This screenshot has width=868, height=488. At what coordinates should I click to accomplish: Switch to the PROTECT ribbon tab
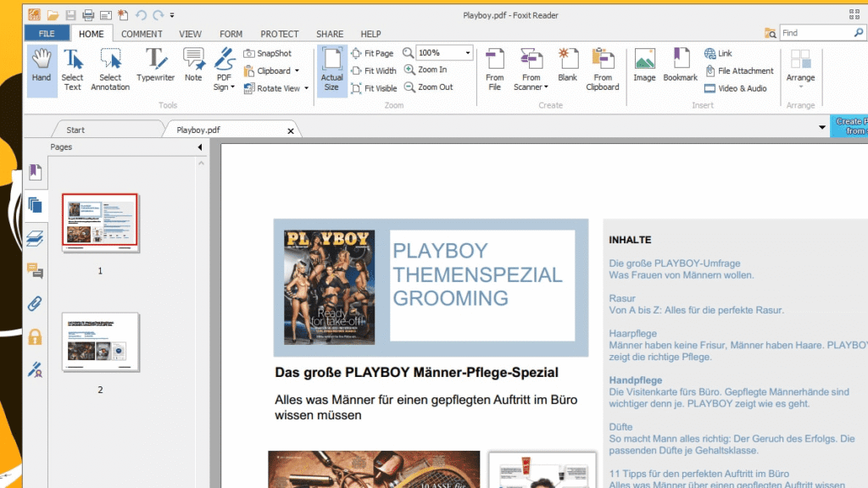click(280, 34)
